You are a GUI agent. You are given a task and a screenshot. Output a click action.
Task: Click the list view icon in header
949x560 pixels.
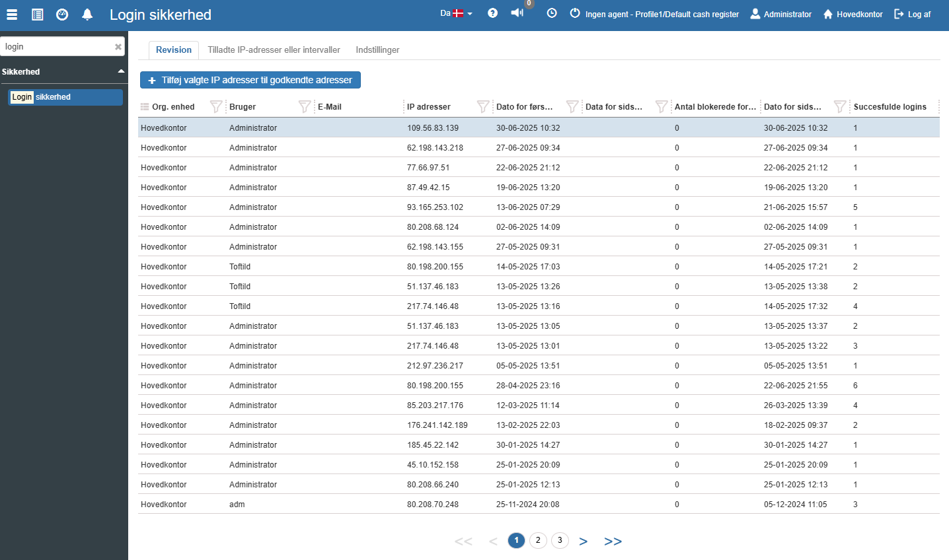pyautogui.click(x=38, y=15)
